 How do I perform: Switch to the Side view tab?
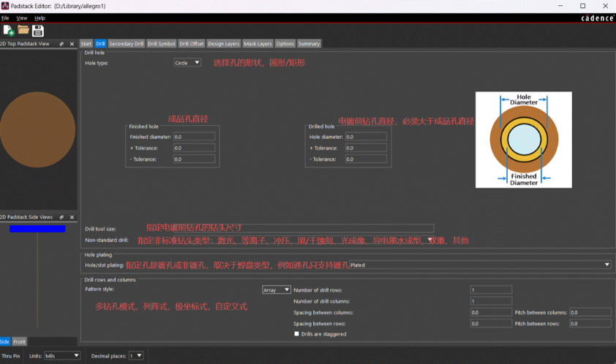coord(4,341)
